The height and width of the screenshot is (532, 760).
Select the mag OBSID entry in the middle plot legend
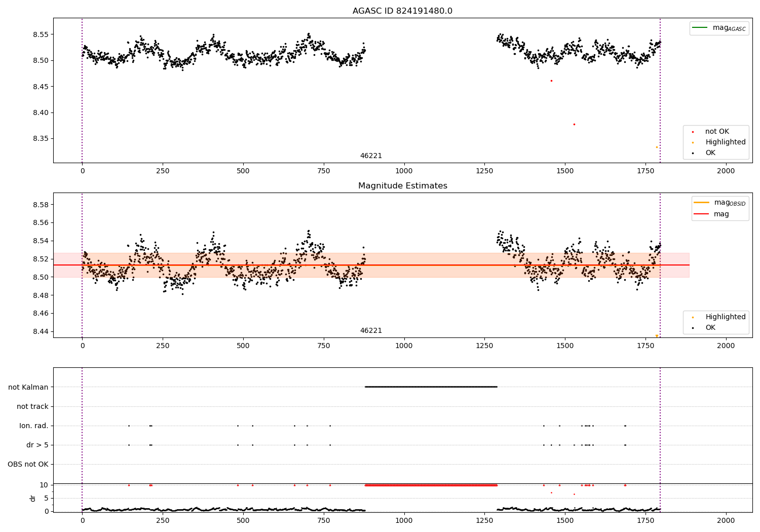point(720,203)
